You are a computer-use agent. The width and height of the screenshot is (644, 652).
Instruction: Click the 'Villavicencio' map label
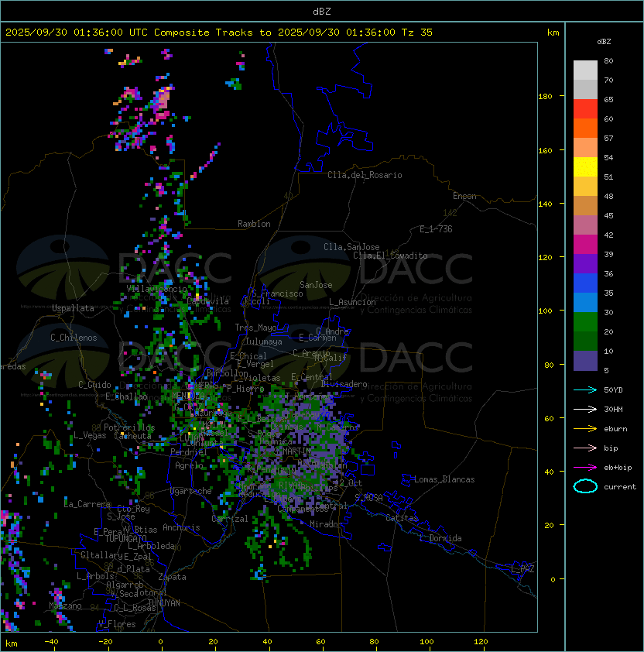point(156,289)
